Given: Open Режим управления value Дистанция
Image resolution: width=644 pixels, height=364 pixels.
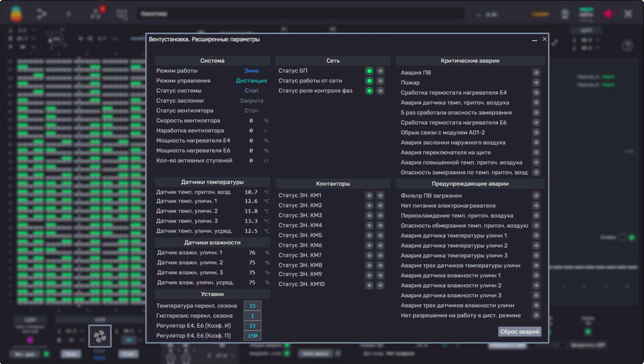Looking at the screenshot, I should 251,81.
